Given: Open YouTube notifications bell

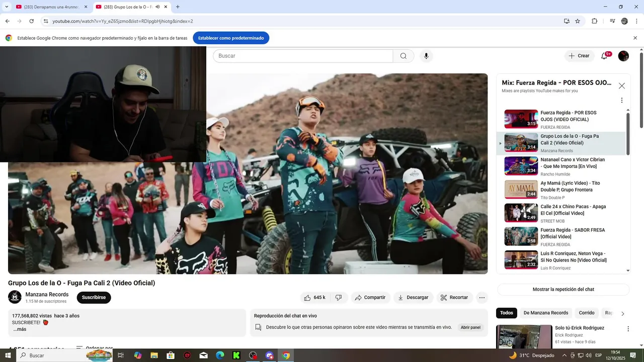Looking at the screenshot, I should point(604,56).
